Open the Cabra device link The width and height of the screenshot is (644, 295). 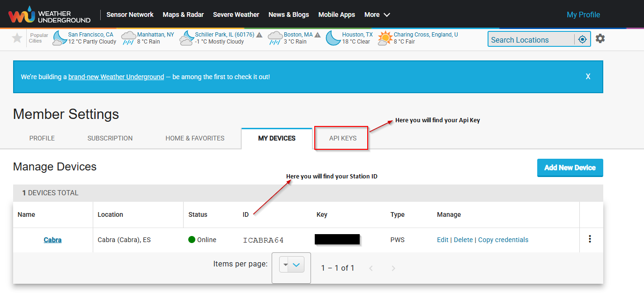52,240
